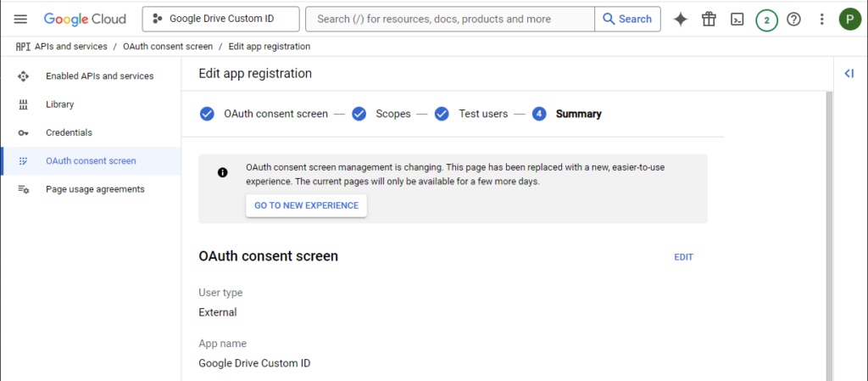Viewport: 868px width, 381px height.
Task: Click GO TO NEW EXPERIENCE button
Action: pyautogui.click(x=306, y=205)
